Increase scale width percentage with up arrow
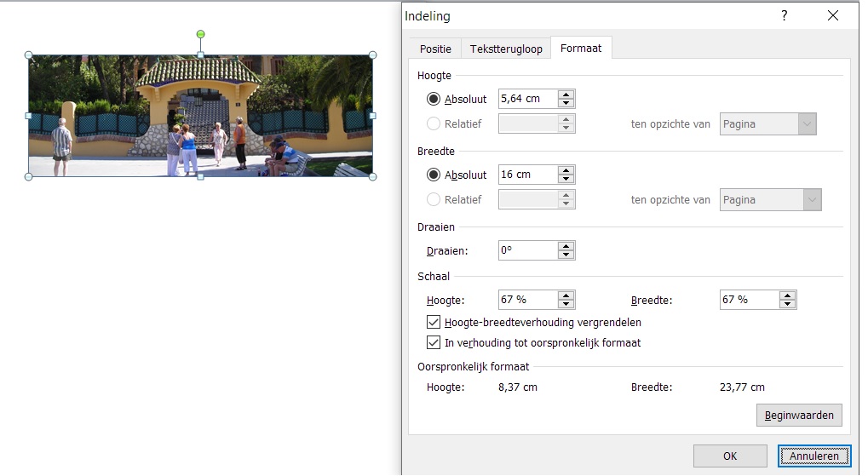 coord(787,295)
